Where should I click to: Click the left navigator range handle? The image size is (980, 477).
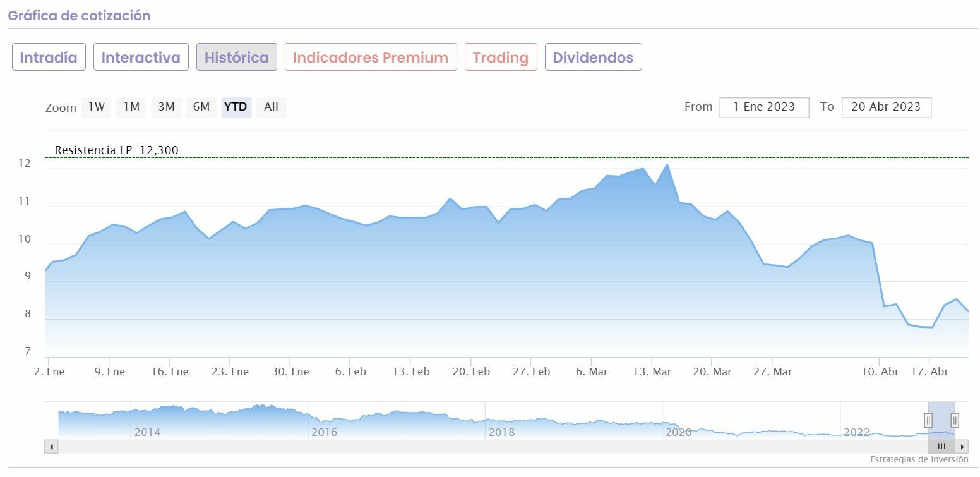click(928, 420)
